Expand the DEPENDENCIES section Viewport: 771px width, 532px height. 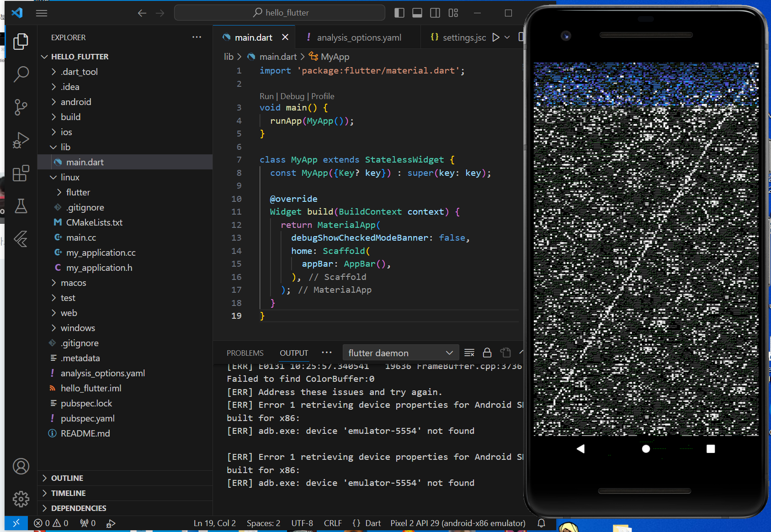click(125, 508)
